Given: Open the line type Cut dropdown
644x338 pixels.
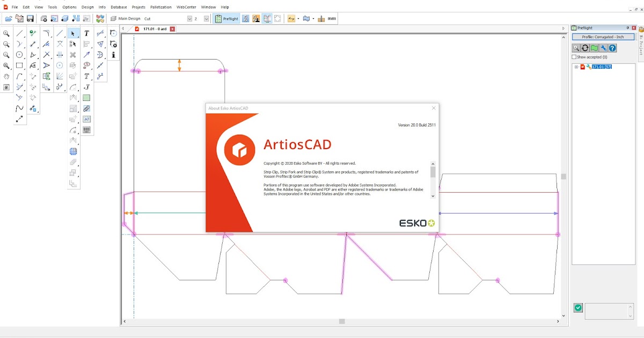Looking at the screenshot, I should point(189,19).
